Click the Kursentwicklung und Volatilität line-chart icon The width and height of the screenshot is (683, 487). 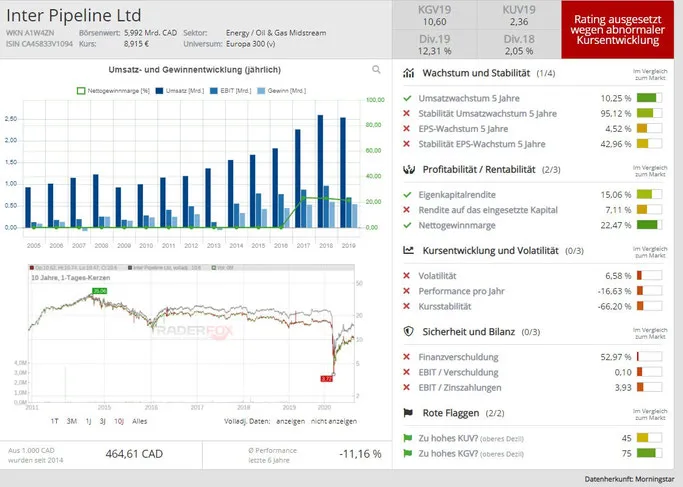coord(408,250)
